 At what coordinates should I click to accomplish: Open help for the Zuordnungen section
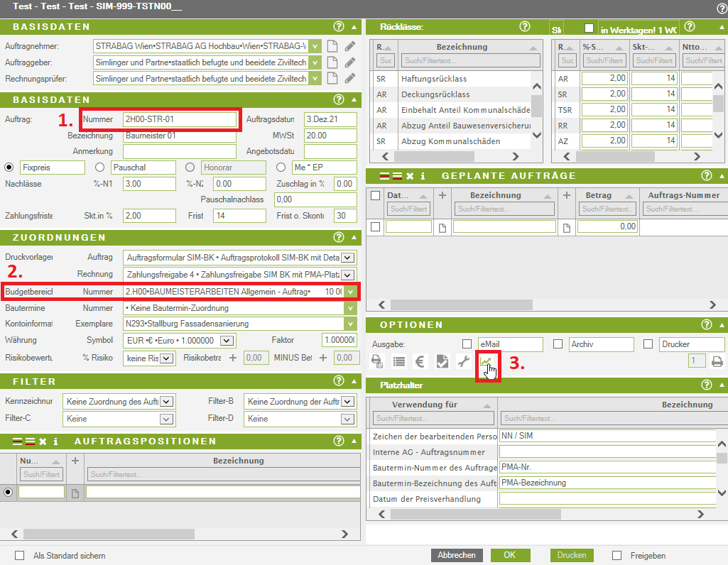click(x=339, y=237)
